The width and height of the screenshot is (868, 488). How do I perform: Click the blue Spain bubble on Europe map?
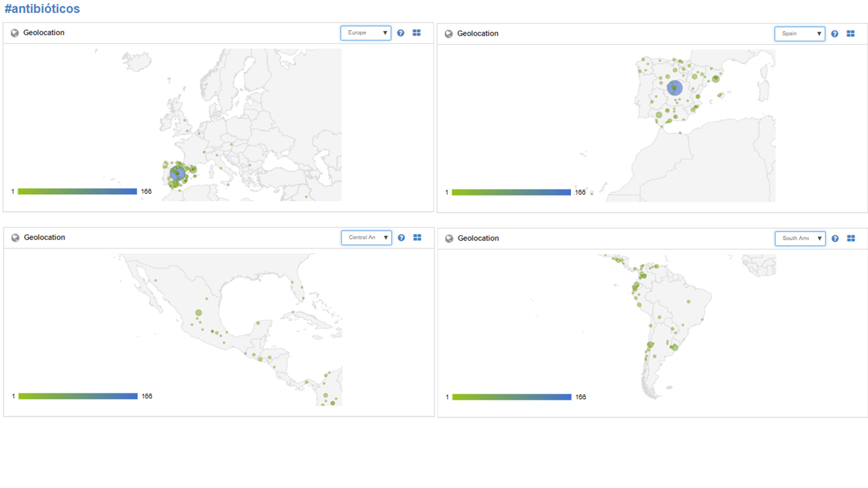pyautogui.click(x=178, y=174)
